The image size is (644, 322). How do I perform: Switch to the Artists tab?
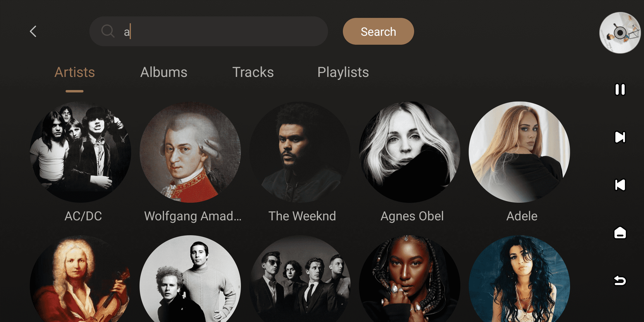point(75,72)
